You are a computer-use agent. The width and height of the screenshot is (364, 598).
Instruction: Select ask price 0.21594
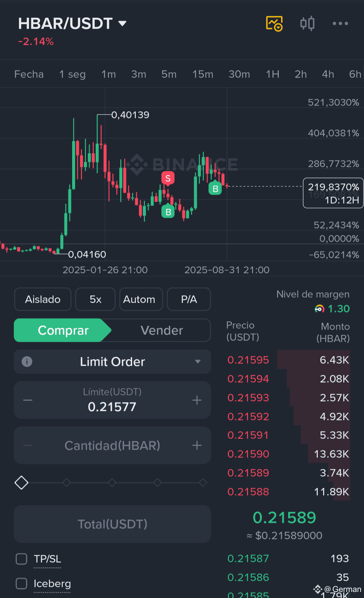pyautogui.click(x=248, y=379)
